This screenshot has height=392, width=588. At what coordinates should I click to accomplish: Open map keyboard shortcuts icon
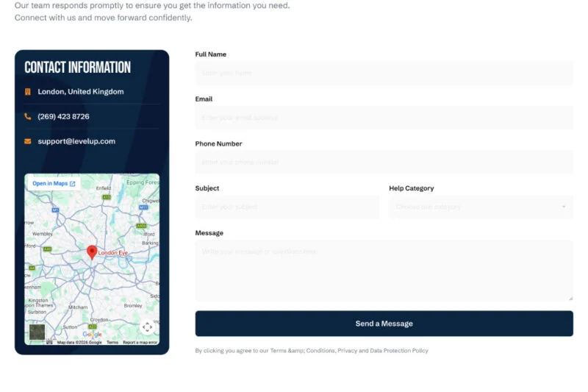[x=49, y=342]
